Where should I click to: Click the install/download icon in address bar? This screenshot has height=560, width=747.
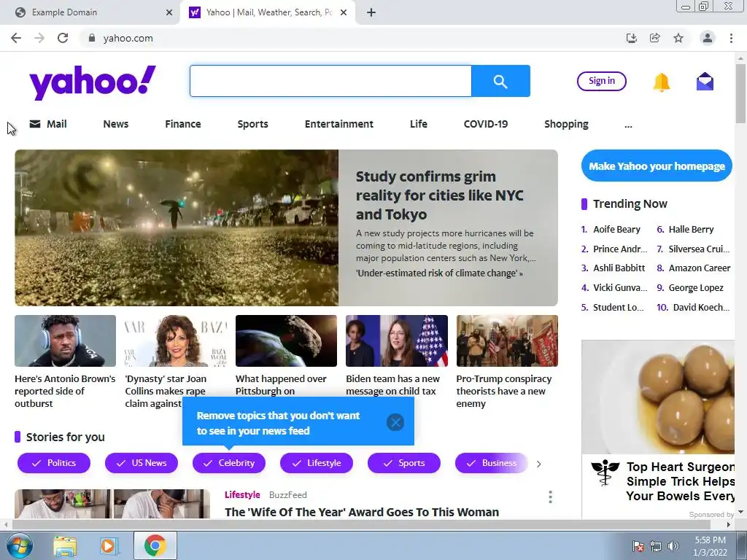pyautogui.click(x=631, y=38)
